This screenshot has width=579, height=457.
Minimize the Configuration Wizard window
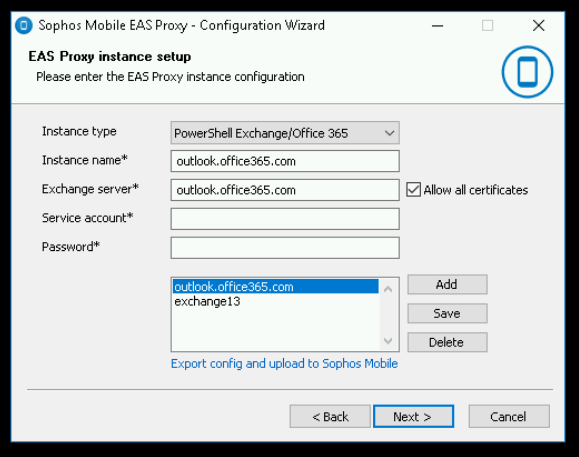[438, 26]
